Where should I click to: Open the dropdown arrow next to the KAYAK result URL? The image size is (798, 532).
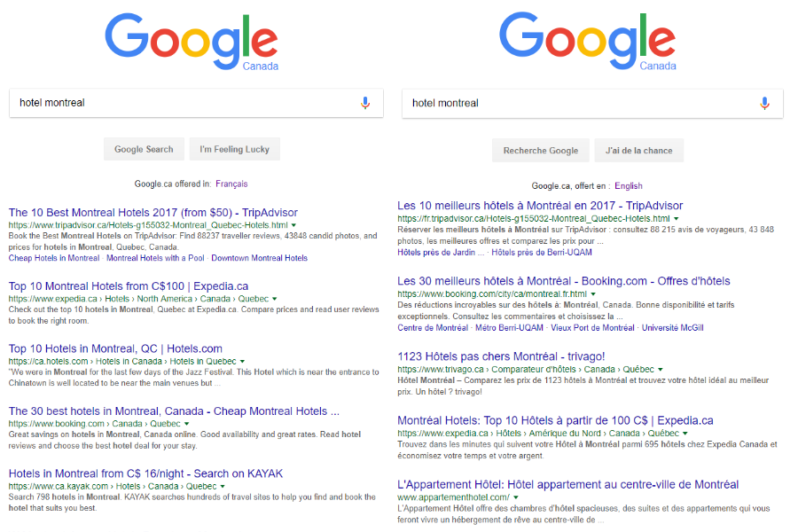tap(223, 486)
